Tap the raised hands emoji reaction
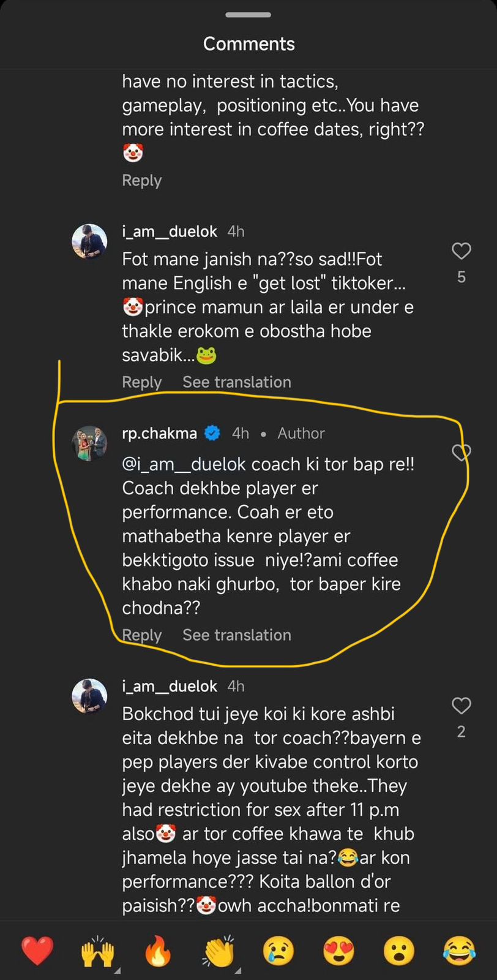The width and height of the screenshot is (497, 980). tap(98, 951)
